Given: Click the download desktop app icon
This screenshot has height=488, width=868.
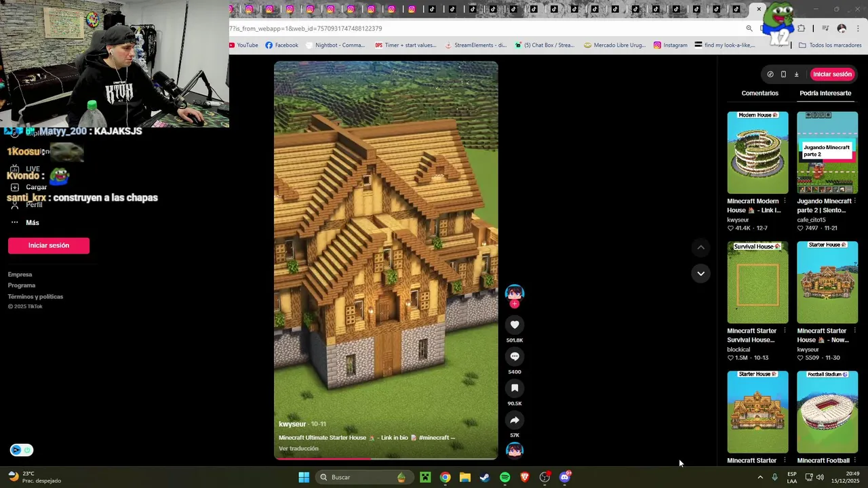Looking at the screenshot, I should tap(796, 75).
